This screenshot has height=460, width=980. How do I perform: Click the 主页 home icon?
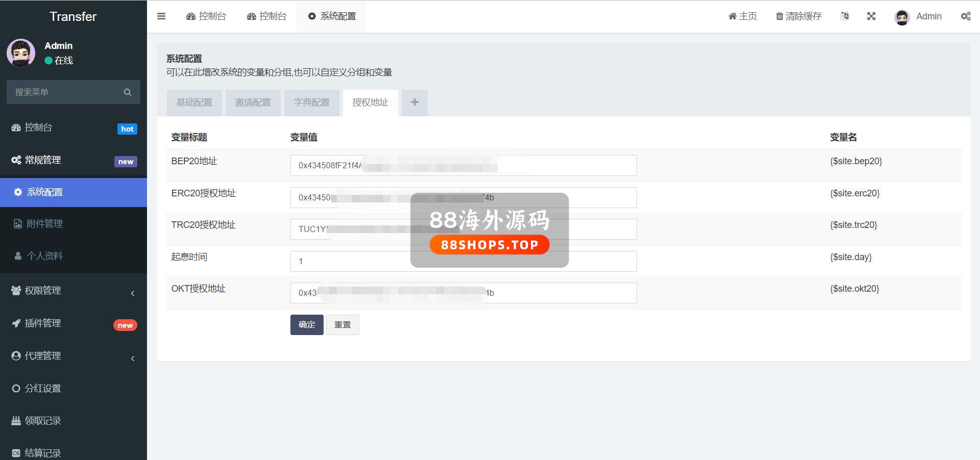[732, 16]
